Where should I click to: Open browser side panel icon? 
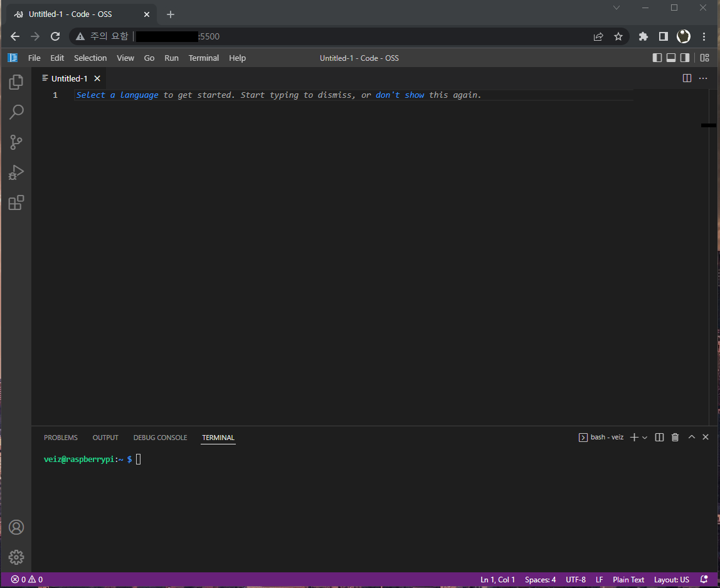(663, 36)
